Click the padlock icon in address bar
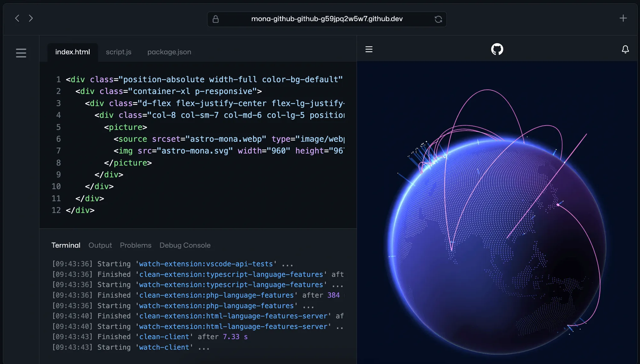Screen dimensions: 640x364 click(x=216, y=19)
